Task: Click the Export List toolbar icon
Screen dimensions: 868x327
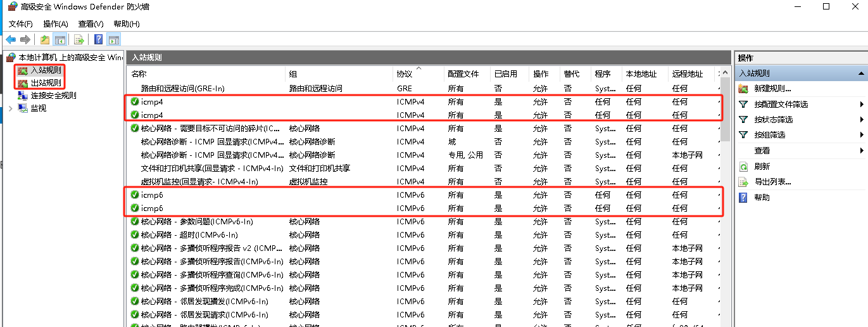Action: tap(79, 40)
